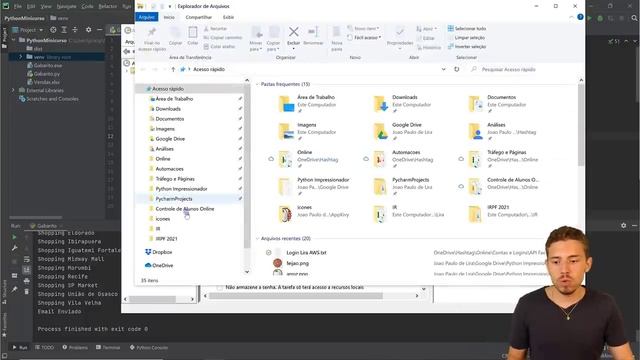Open Arquivo tab in Explorer
640x360 pixels.
(147, 17)
